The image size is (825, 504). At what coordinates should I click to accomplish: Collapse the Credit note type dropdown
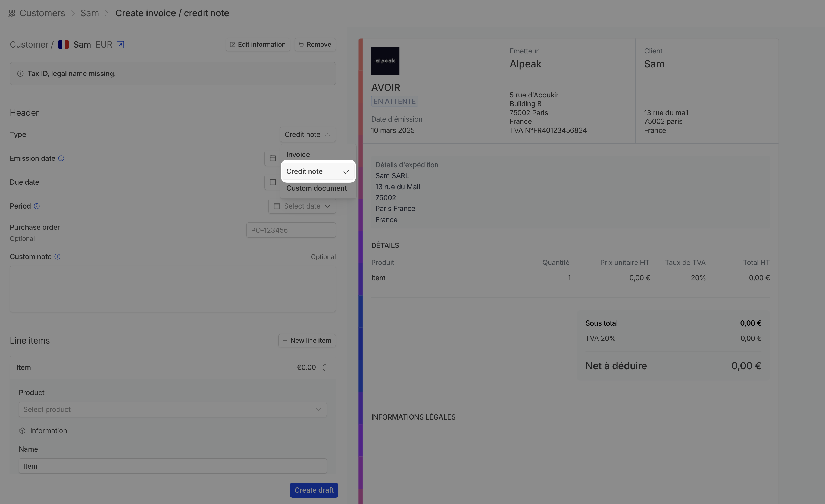coord(307,134)
